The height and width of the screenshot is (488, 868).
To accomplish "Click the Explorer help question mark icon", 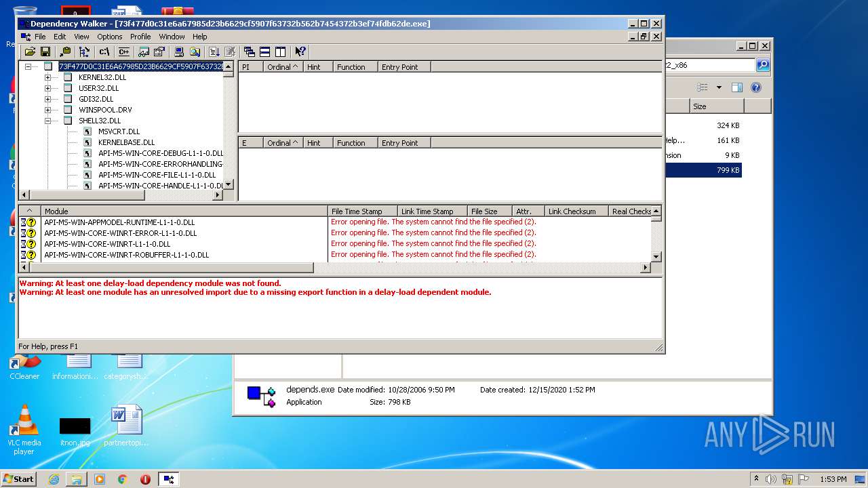I will coord(756,87).
